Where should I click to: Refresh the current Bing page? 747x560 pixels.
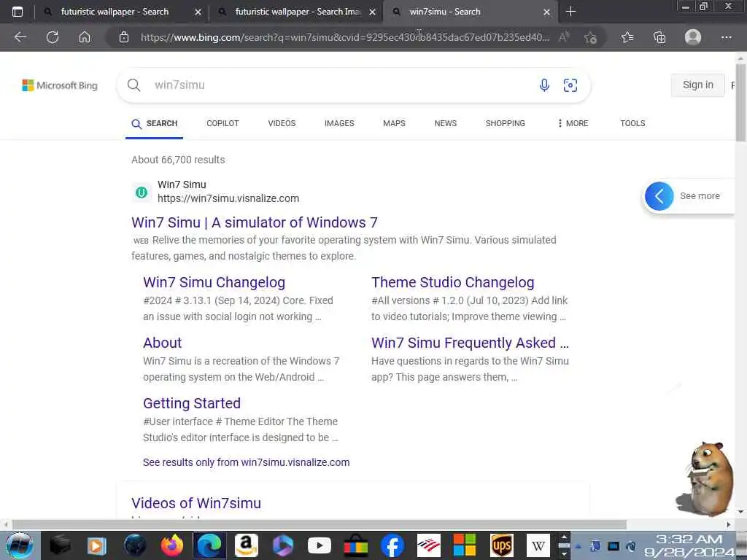pos(53,37)
